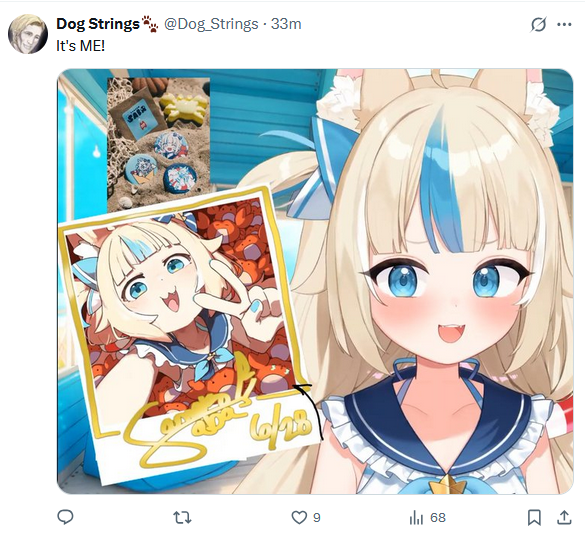The height and width of the screenshot is (535, 585).
Task: Click the paw print emoji beside name
Action: pyautogui.click(x=150, y=24)
